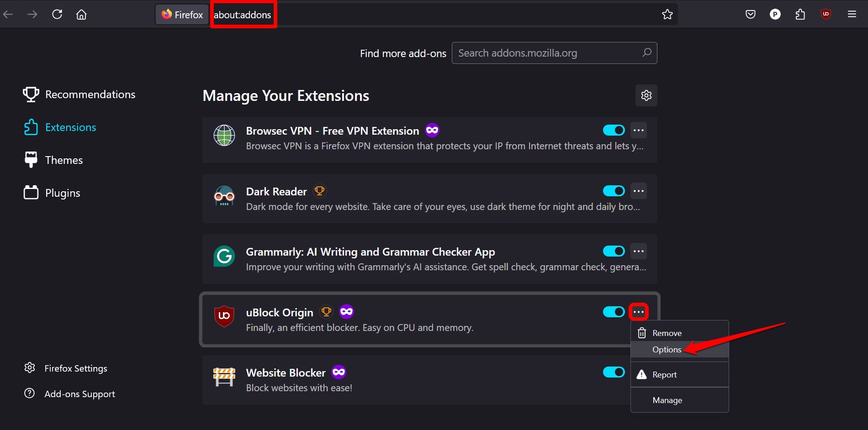Click the private browsing badge on uBlock Origin
Image resolution: width=868 pixels, height=430 pixels.
coord(347,312)
